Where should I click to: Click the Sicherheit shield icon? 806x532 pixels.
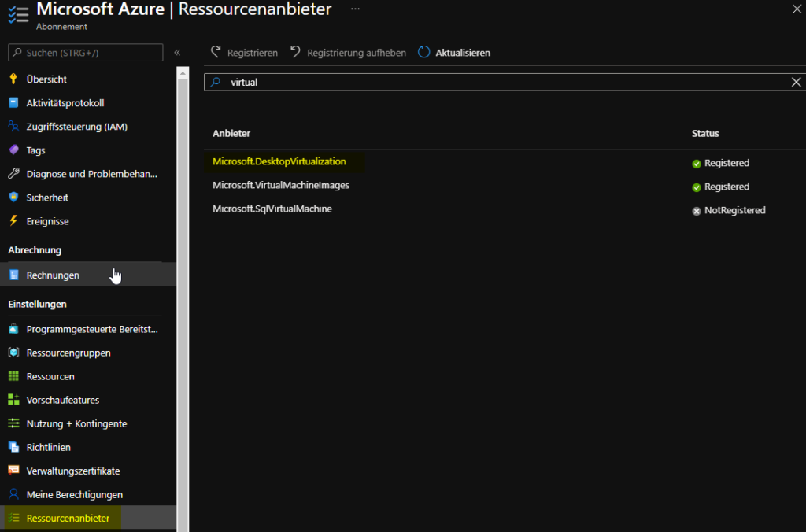point(13,198)
